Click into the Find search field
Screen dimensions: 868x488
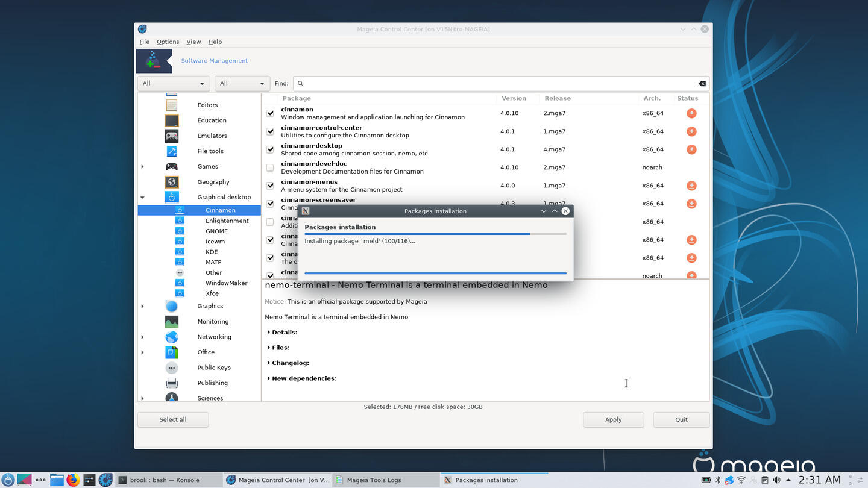point(501,84)
